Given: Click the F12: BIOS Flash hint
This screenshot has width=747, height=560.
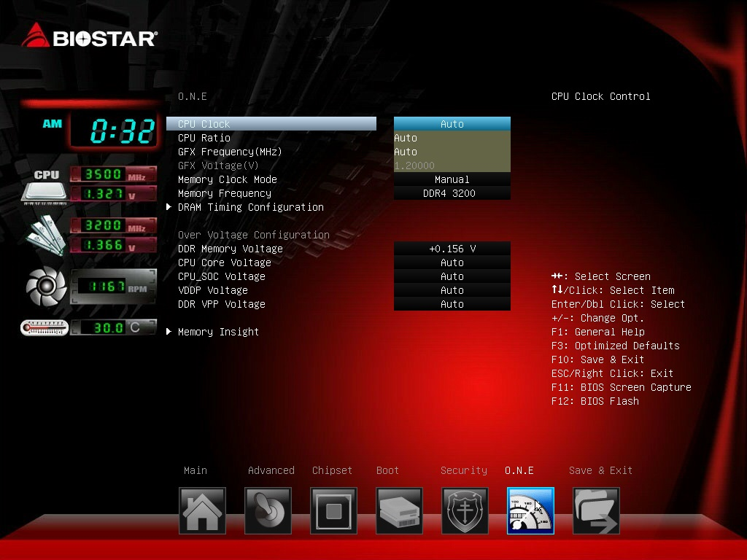Looking at the screenshot, I should click(595, 401).
